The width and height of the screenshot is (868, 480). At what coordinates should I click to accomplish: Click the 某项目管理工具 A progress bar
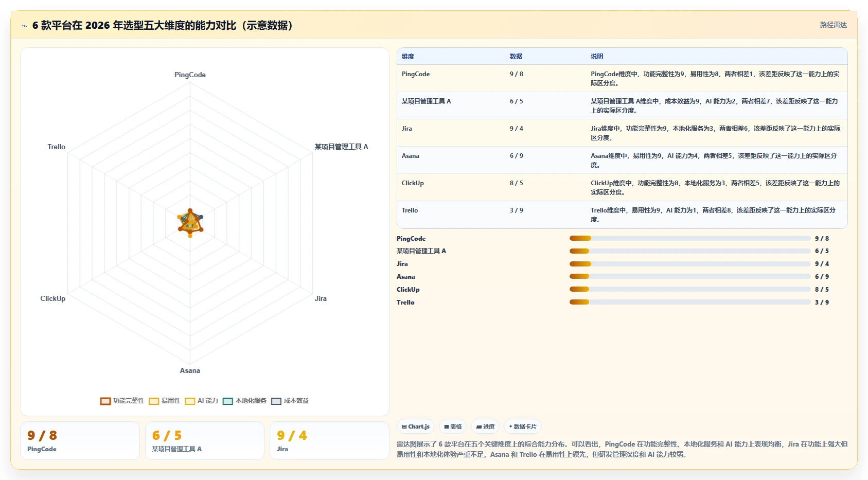point(690,251)
